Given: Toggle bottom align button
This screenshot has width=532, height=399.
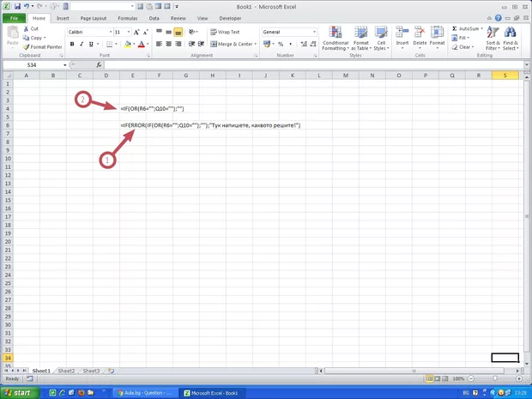Looking at the screenshot, I should (x=178, y=32).
